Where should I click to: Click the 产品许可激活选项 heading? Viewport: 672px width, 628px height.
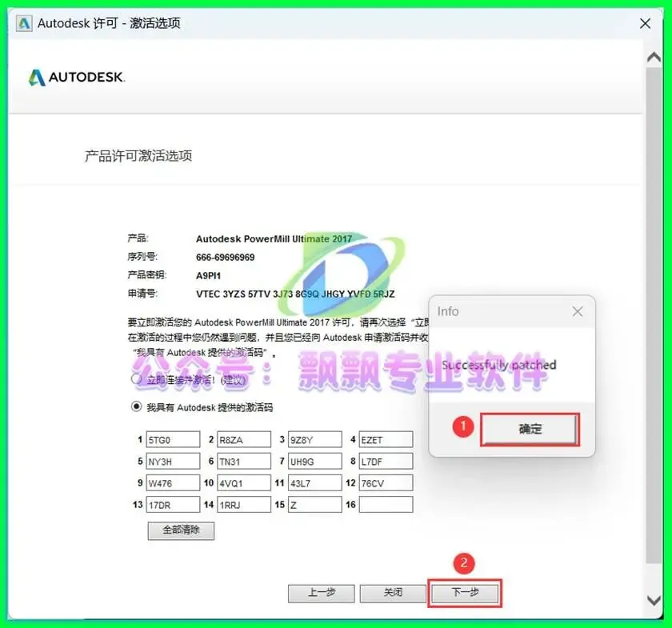tap(138, 156)
